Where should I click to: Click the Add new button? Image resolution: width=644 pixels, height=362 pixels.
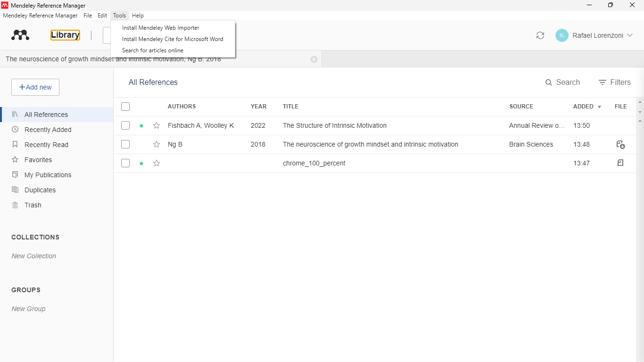point(35,87)
